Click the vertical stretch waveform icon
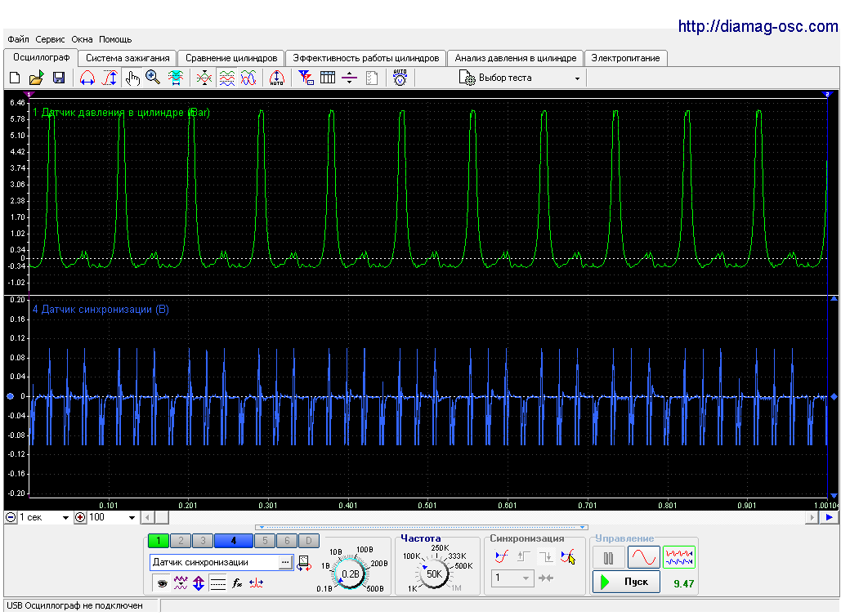 (110, 78)
